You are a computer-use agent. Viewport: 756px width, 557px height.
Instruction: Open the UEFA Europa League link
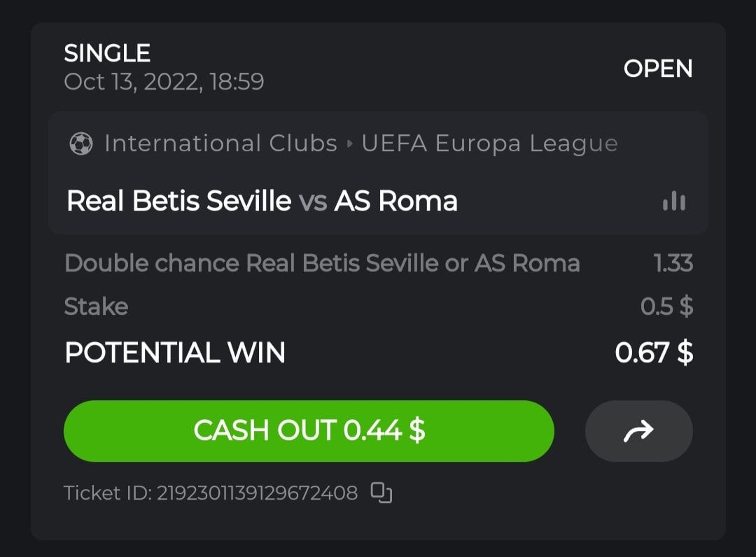[x=489, y=144]
